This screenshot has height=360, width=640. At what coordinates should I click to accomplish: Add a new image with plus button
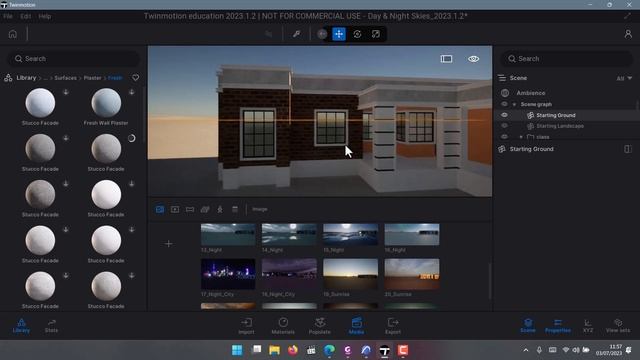pos(169,244)
